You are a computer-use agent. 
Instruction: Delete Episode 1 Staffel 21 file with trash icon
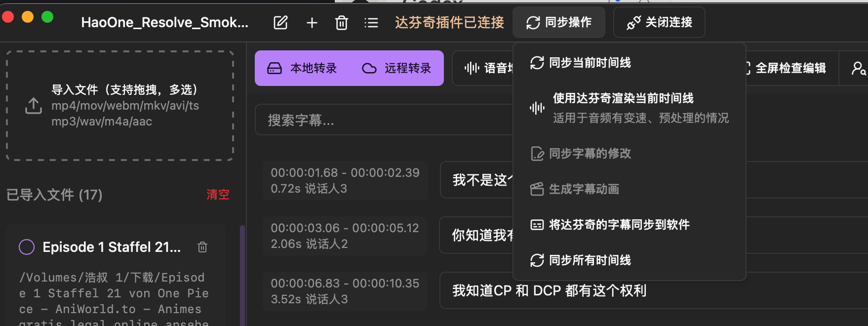pos(202,247)
